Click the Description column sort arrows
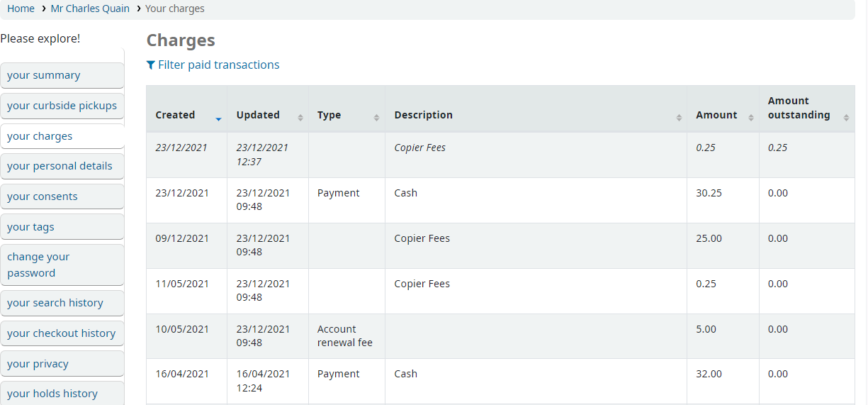Image resolution: width=868 pixels, height=405 pixels. click(x=679, y=118)
